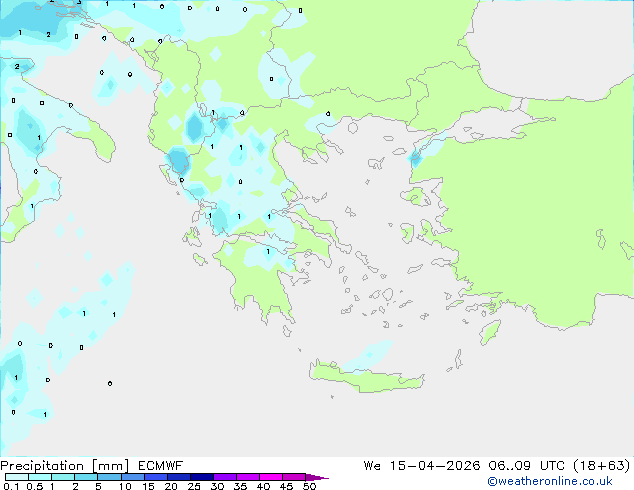Click the '(18+63)' forecast offset text
This screenshot has height=490, width=634.
[x=601, y=466]
